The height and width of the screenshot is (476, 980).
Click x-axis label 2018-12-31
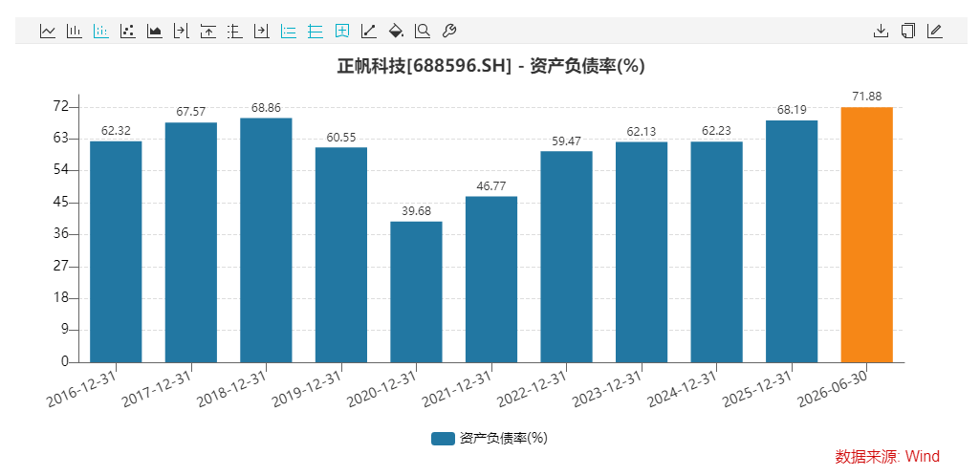tap(232, 391)
